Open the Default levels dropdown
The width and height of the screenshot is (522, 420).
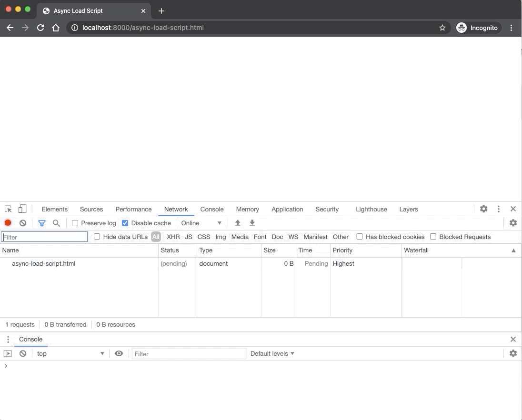tap(272, 353)
